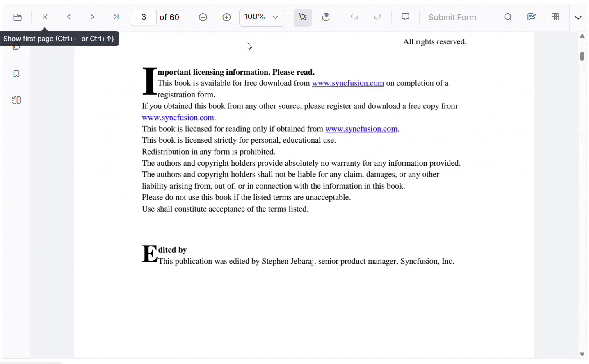
Task: Click the scroll down arrow
Action: [582, 354]
